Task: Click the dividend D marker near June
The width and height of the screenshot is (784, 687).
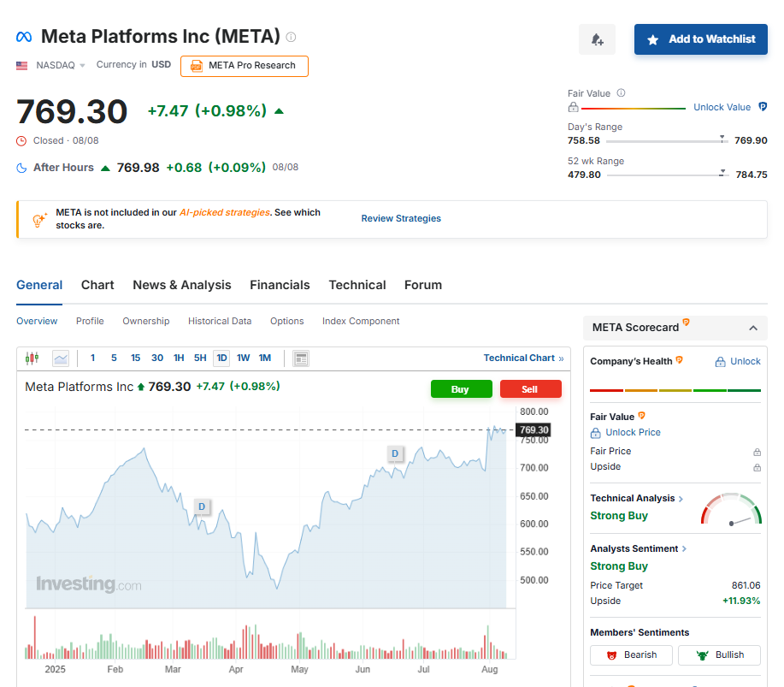Action: pyautogui.click(x=395, y=453)
